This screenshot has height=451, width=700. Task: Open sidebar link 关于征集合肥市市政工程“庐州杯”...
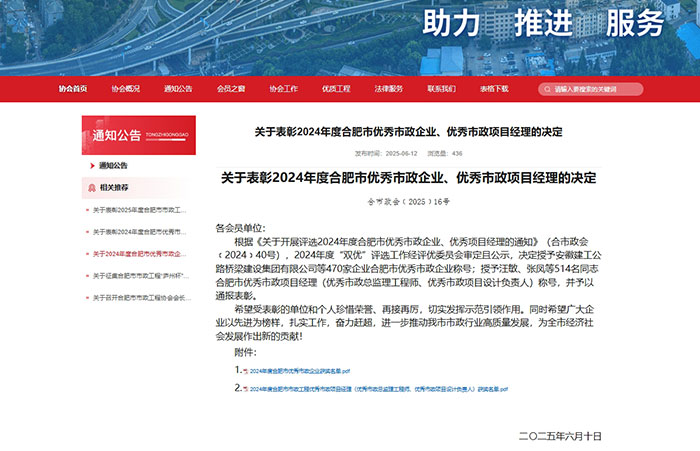(141, 276)
